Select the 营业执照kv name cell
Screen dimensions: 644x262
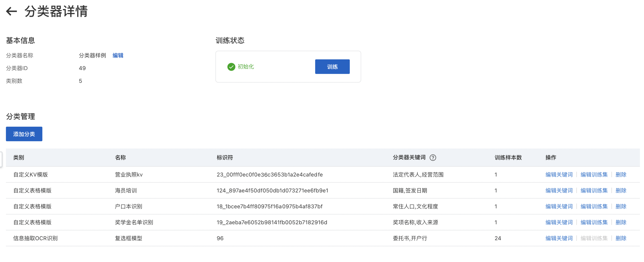click(x=129, y=175)
